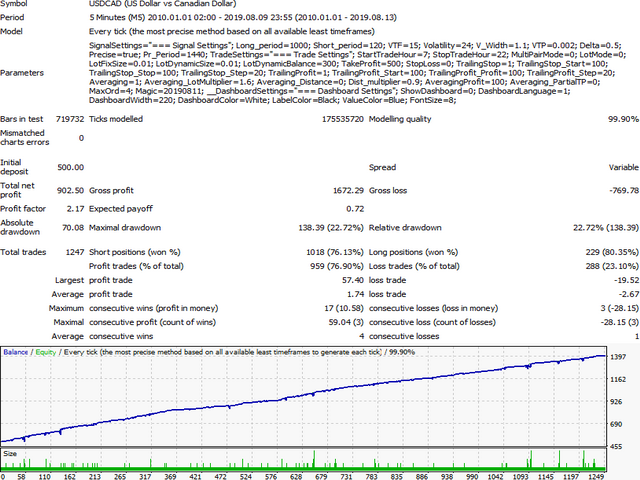This screenshot has width=640, height=480.
Task: Click the 'Every tick' model description
Action: (x=232, y=31)
